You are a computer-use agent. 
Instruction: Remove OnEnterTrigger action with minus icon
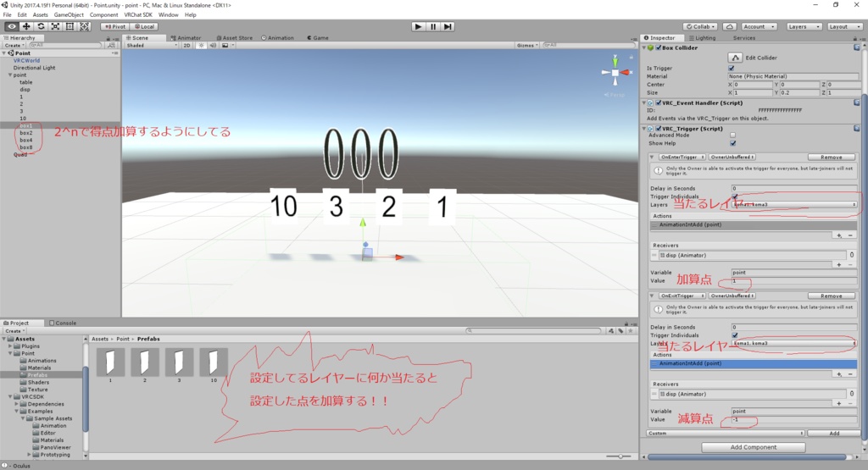(x=850, y=235)
